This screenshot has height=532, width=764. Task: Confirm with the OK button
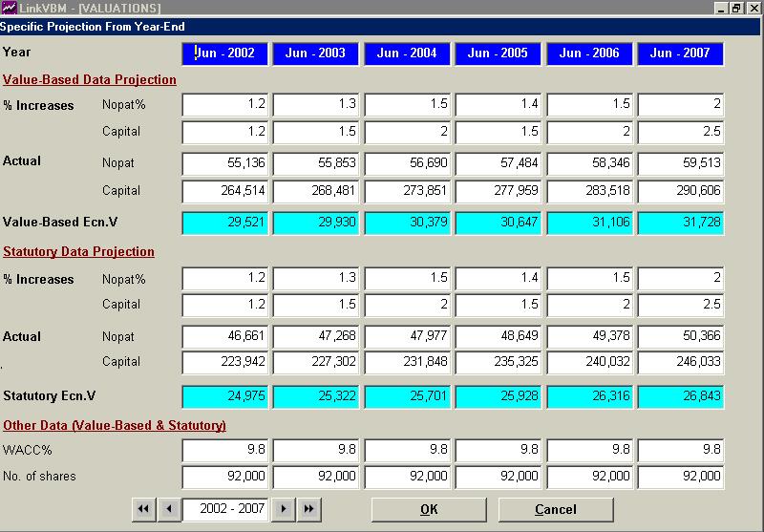click(429, 510)
